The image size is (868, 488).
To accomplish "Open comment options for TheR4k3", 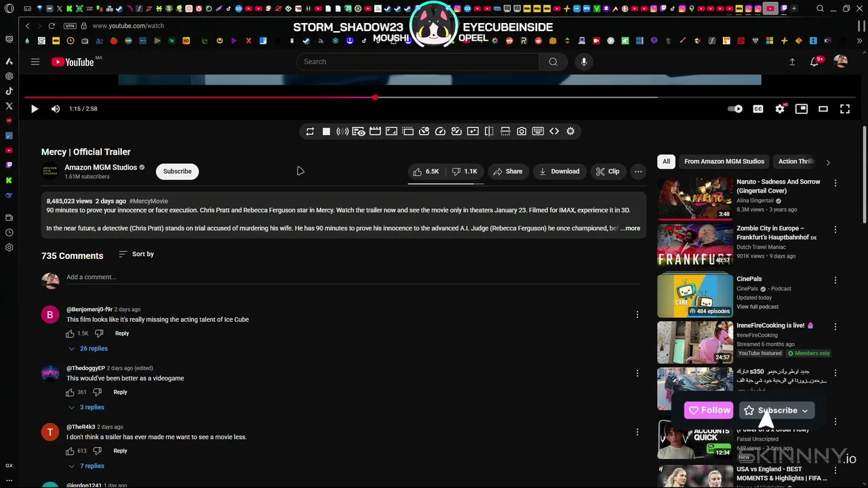I will coord(637,432).
